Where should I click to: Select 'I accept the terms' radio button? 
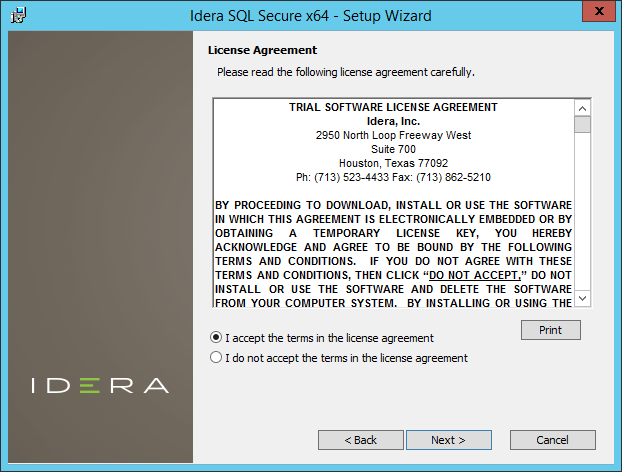tap(216, 338)
